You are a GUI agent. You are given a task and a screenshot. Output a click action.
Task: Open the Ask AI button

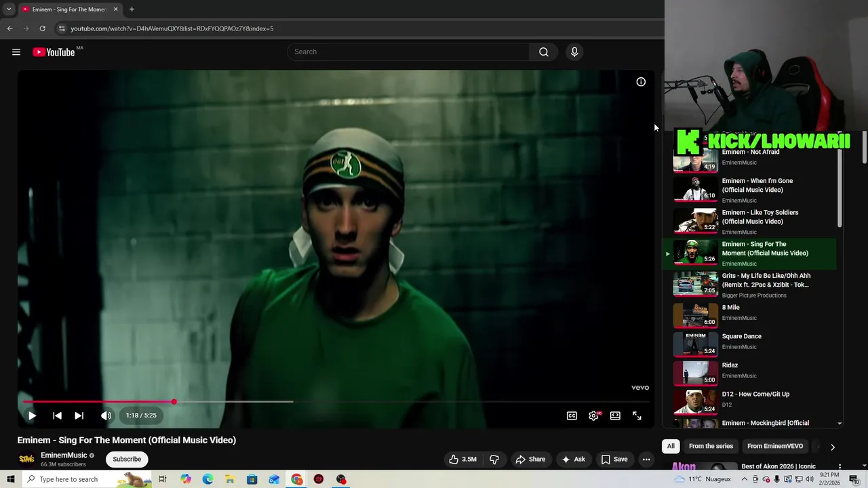tap(574, 459)
